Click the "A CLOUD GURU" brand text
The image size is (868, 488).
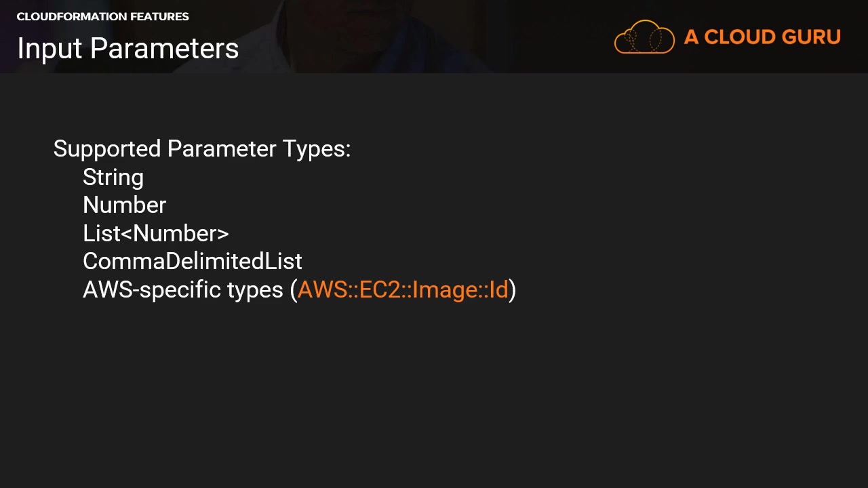[762, 37]
